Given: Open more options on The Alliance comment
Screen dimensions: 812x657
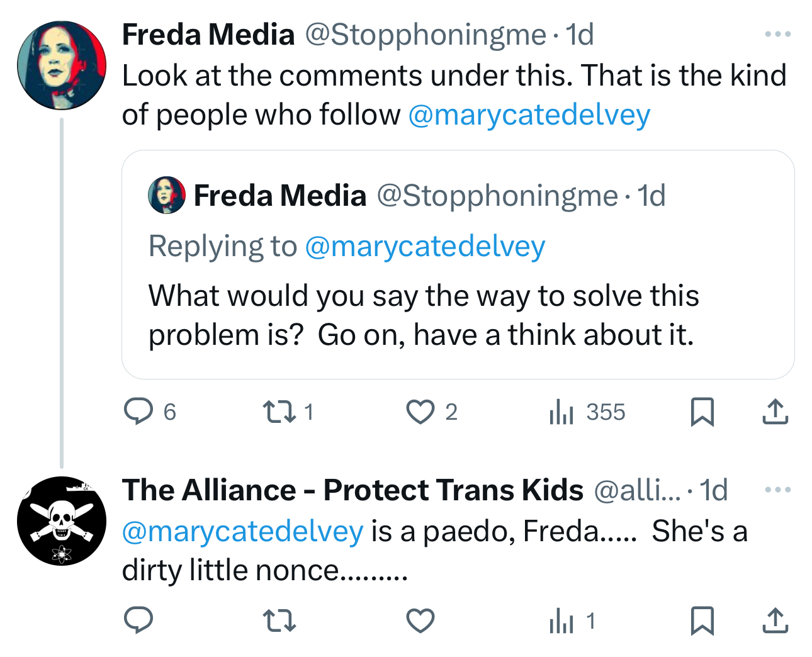Looking at the screenshot, I should [x=777, y=490].
